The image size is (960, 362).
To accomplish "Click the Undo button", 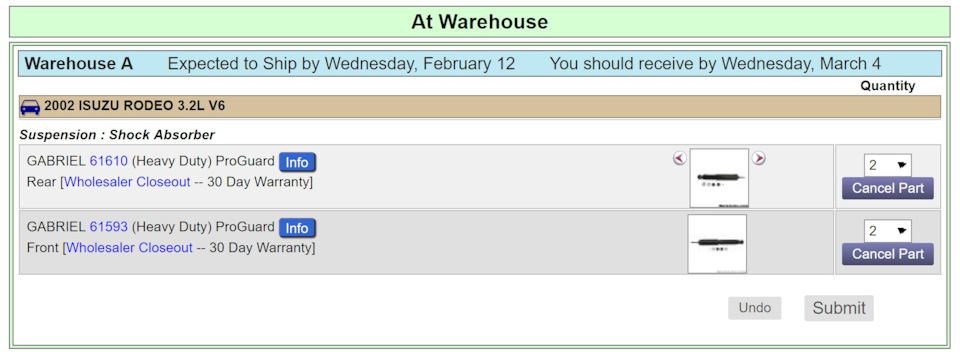I will pos(754,308).
